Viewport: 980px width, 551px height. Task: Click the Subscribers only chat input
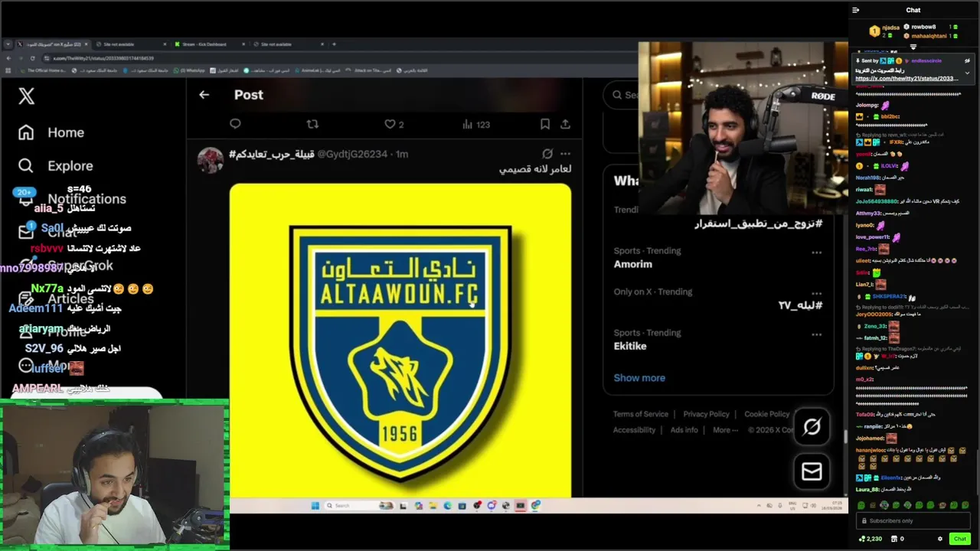pyautogui.click(x=913, y=521)
